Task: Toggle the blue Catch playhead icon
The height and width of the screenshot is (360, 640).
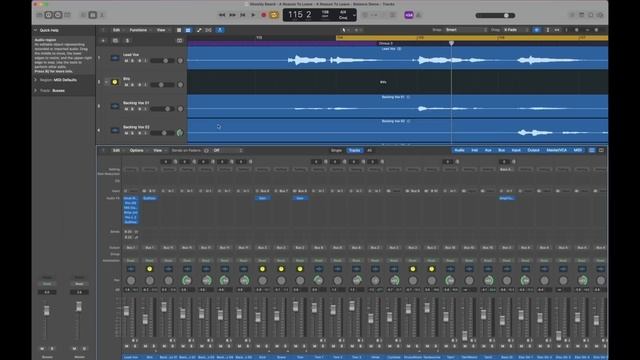Action: pyautogui.click(x=220, y=30)
